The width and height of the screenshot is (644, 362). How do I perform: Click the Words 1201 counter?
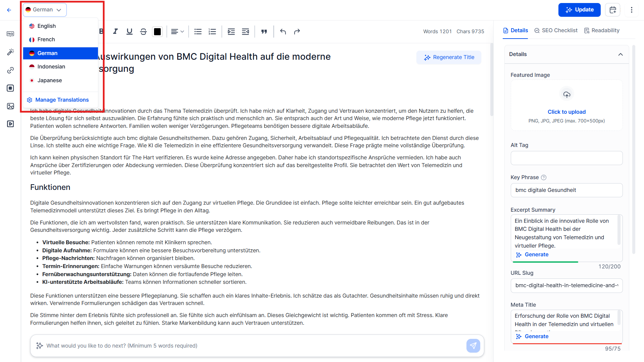pyautogui.click(x=437, y=32)
